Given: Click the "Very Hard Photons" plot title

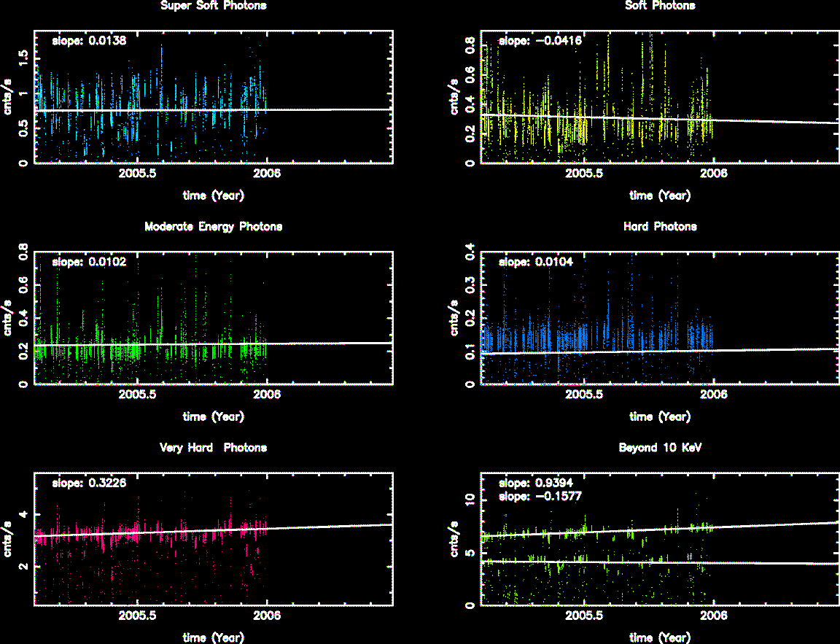Looking at the screenshot, I should click(213, 448).
